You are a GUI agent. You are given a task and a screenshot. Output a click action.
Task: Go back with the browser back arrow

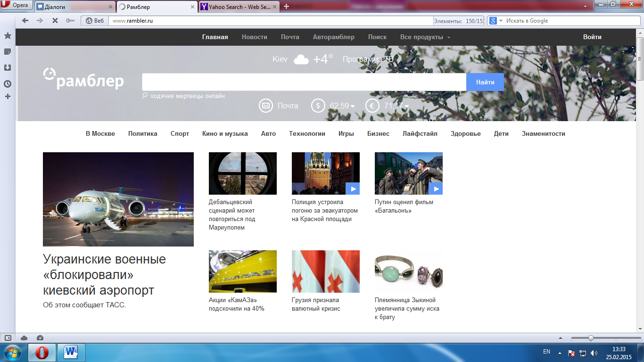[x=25, y=21]
